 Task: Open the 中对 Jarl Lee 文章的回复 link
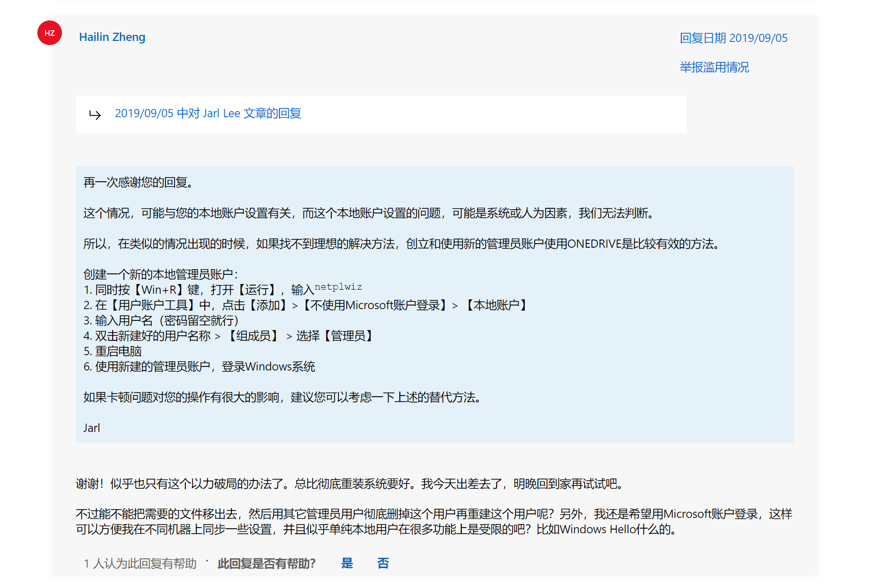point(208,114)
